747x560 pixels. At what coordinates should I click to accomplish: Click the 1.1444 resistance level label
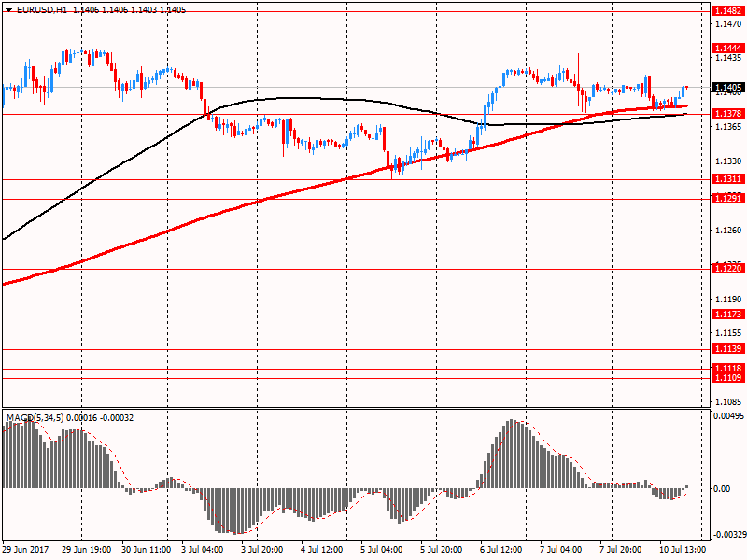click(x=728, y=49)
